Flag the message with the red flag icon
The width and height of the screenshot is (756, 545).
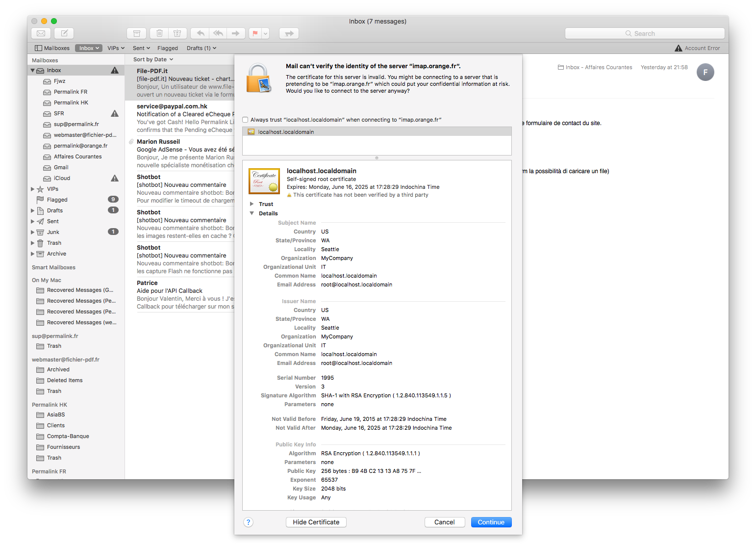click(x=255, y=33)
